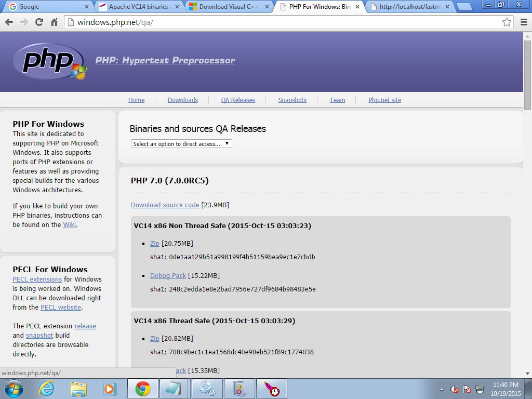Close the Google tab
532x399 pixels.
click(x=87, y=7)
